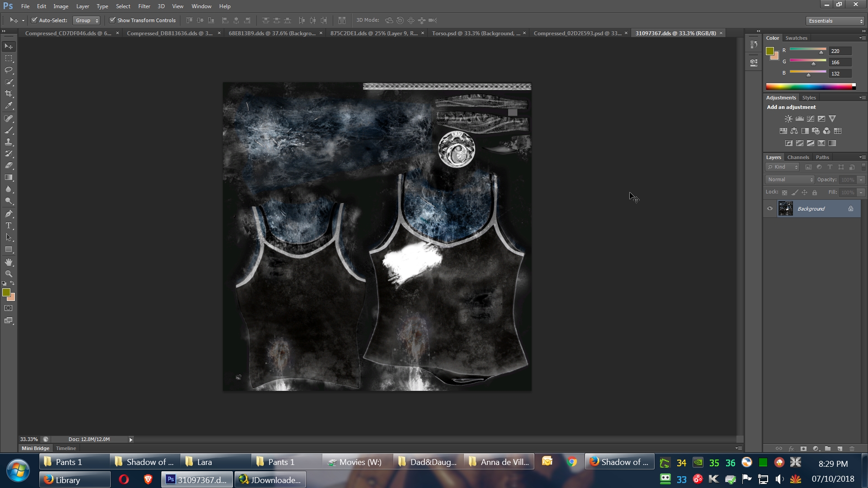Open JDownloader from the taskbar

[270, 480]
